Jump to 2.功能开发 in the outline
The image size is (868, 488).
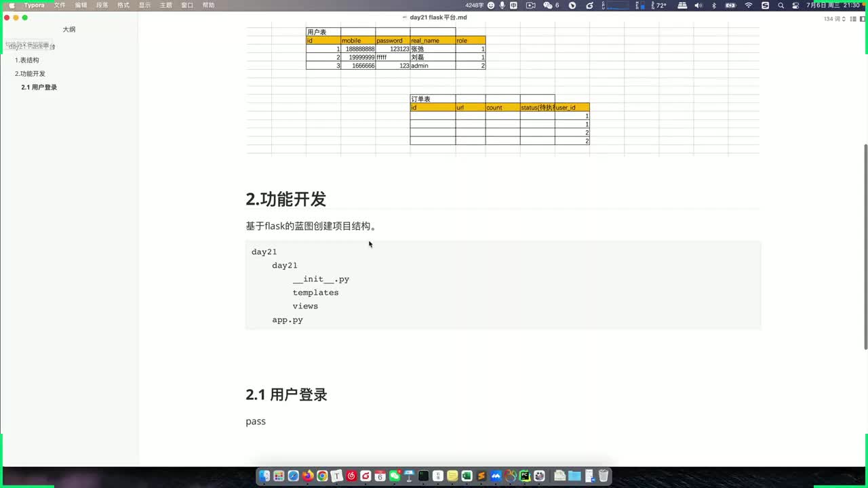(30, 74)
